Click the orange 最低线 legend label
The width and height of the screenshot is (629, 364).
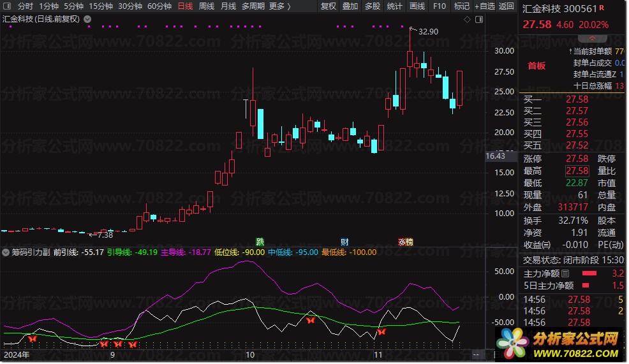pos(334,252)
